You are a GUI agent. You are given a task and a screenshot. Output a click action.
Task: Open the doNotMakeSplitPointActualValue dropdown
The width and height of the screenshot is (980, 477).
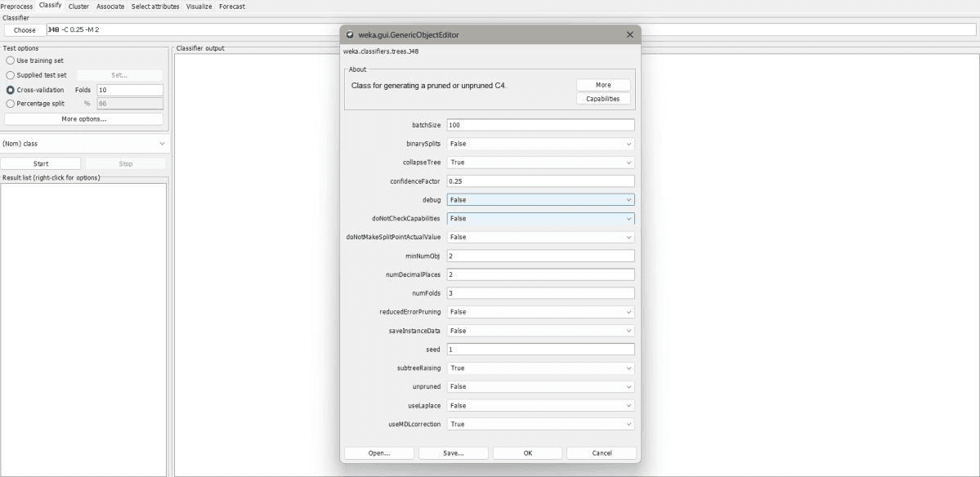click(x=540, y=237)
